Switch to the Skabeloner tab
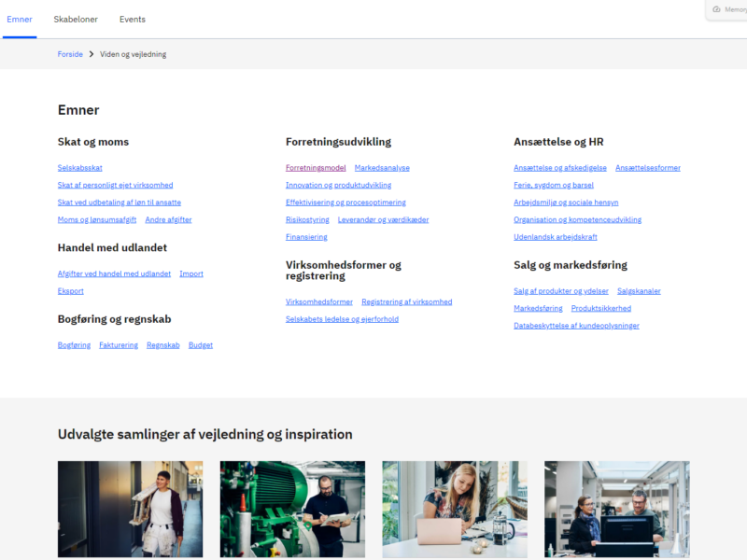The image size is (747, 560). [x=74, y=20]
